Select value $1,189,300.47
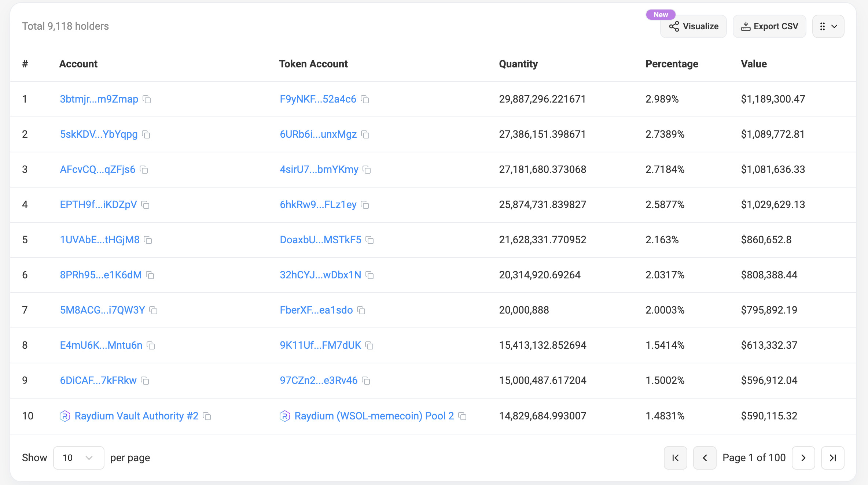Image resolution: width=868 pixels, height=485 pixels. [773, 99]
